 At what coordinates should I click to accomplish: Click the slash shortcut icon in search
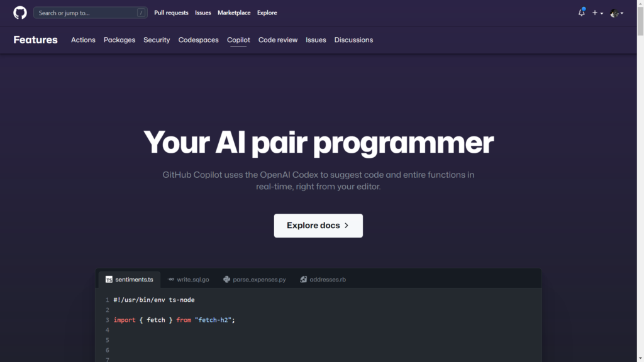[x=141, y=13]
